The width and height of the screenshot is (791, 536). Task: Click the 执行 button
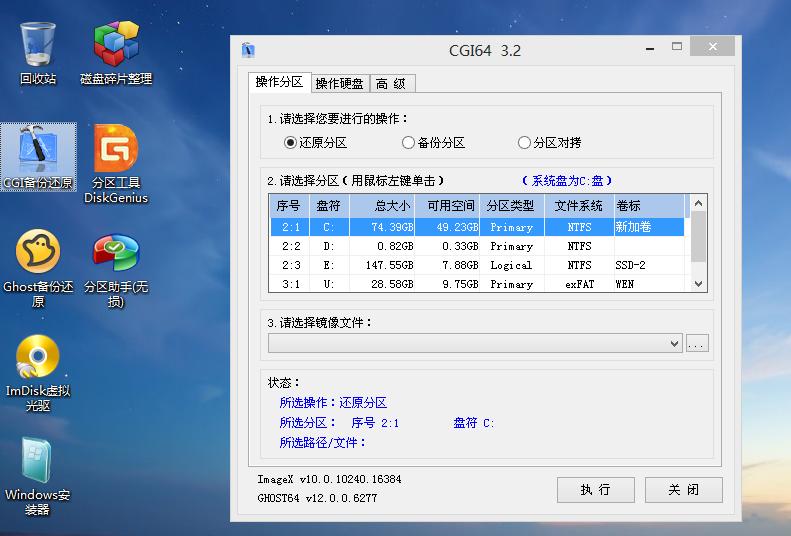(595, 490)
